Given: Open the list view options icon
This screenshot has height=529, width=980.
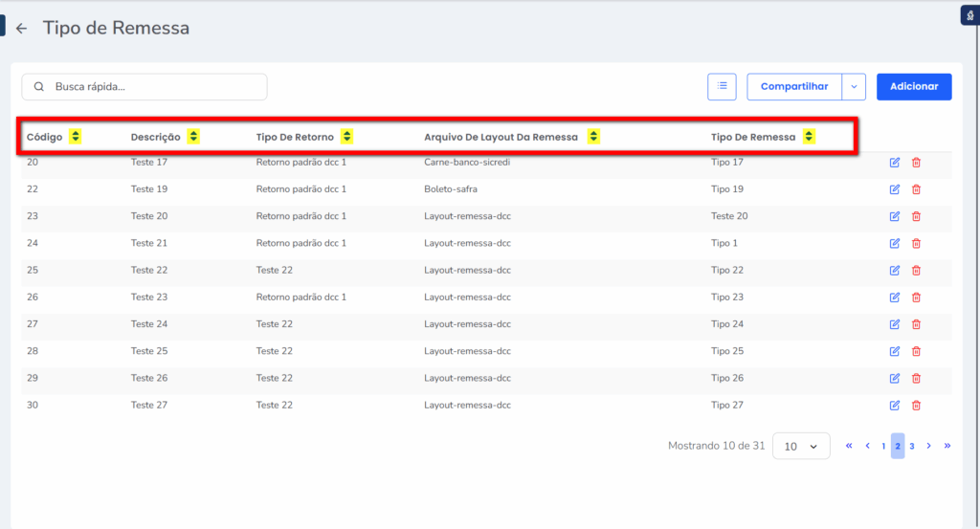Looking at the screenshot, I should pos(722,87).
